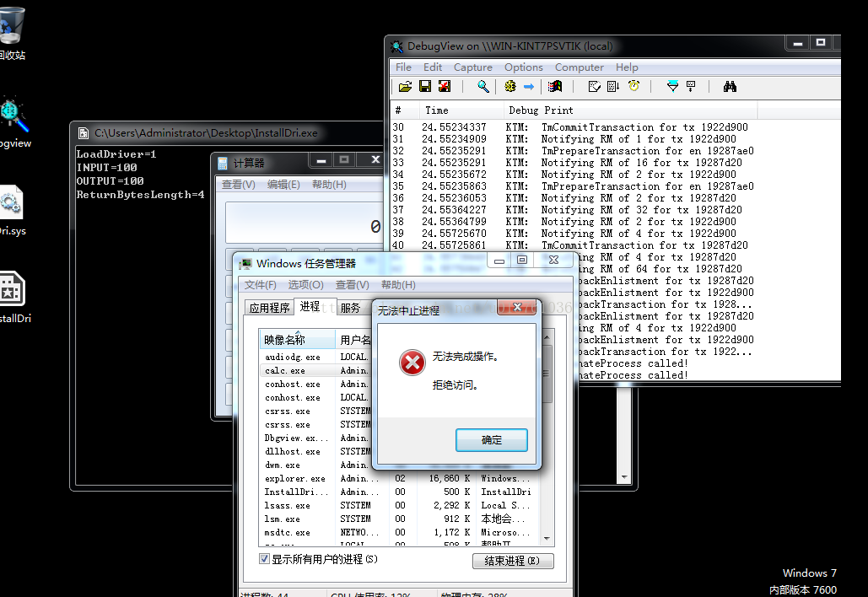Open Calculator 帮助(H) menu
The image size is (868, 597).
(329, 185)
